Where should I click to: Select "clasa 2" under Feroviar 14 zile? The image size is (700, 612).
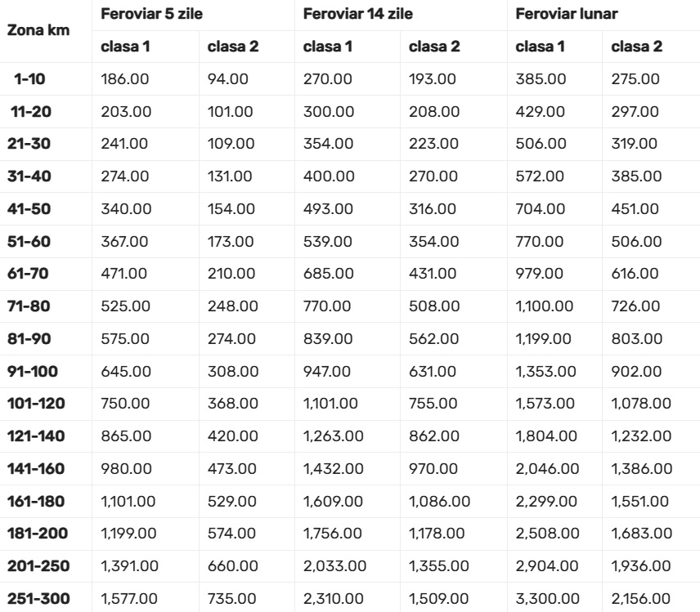[x=433, y=47]
